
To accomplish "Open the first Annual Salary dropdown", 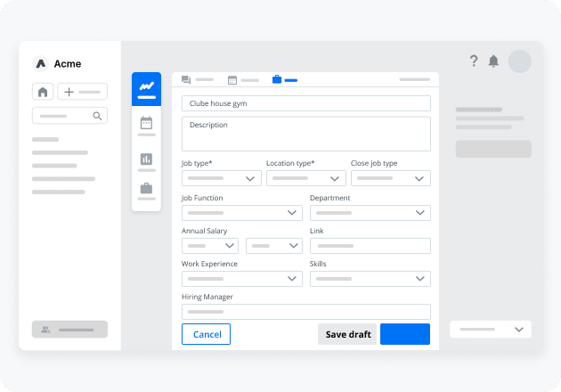I will (210, 246).
